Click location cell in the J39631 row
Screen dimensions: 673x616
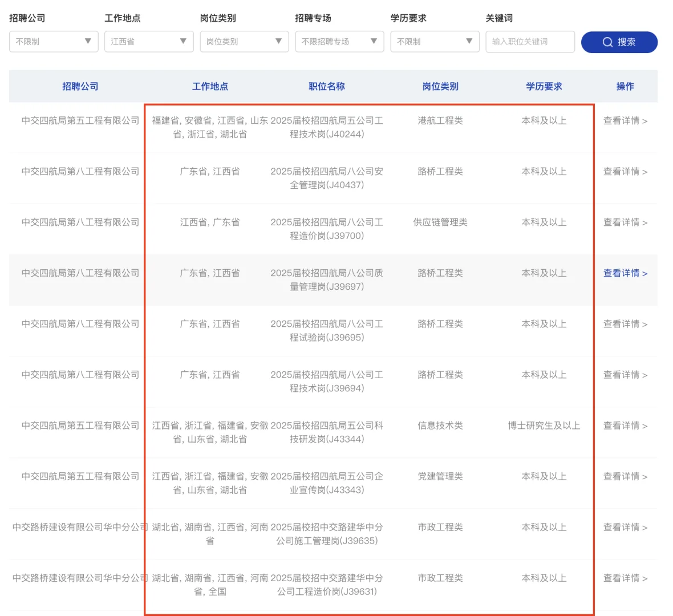[x=210, y=585]
